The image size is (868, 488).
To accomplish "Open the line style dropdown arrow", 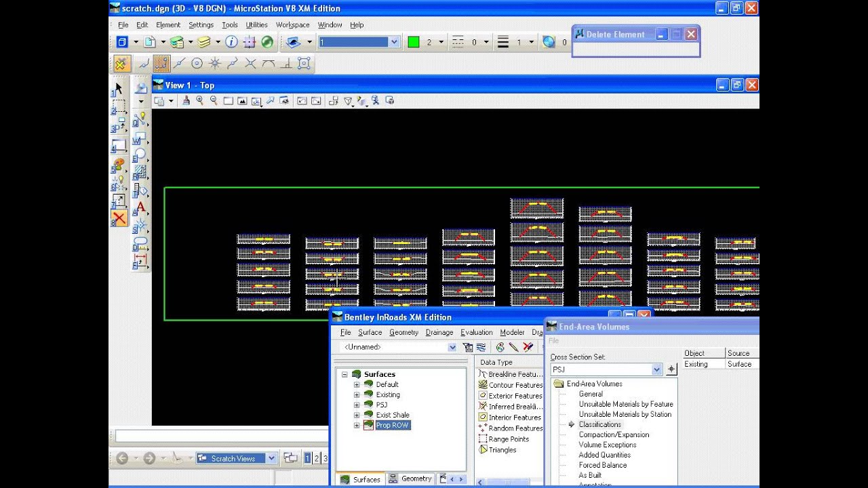I will [x=486, y=42].
